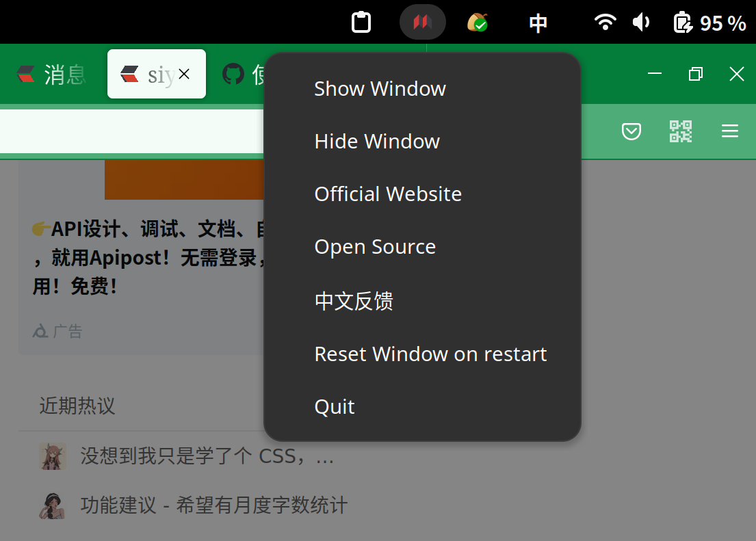The image size is (756, 541).
Task: Open the Official Website menu entry
Action: coord(388,194)
